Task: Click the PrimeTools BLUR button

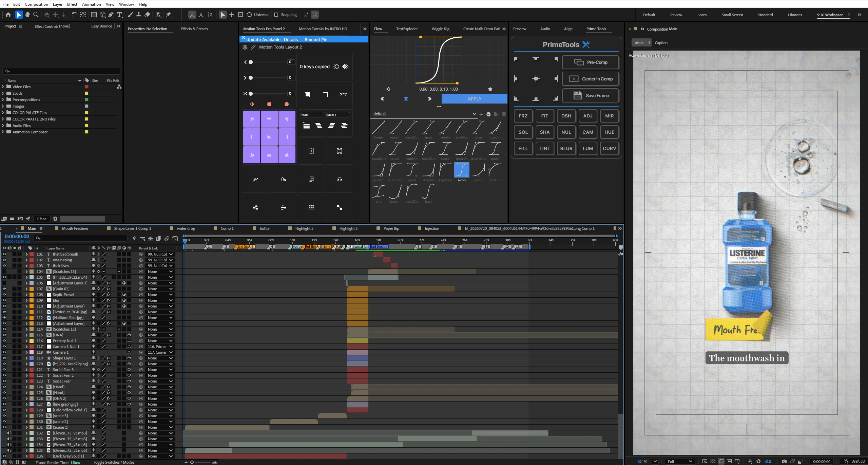Action: (x=566, y=148)
